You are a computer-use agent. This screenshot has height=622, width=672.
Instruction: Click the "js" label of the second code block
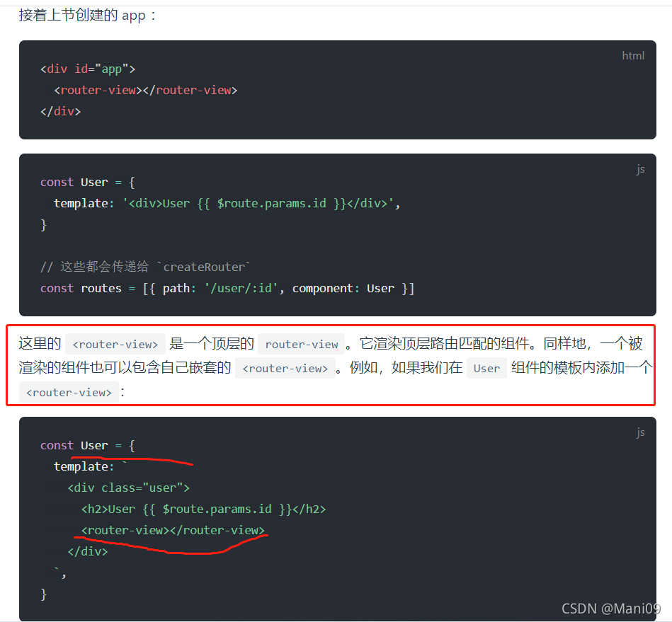click(640, 170)
